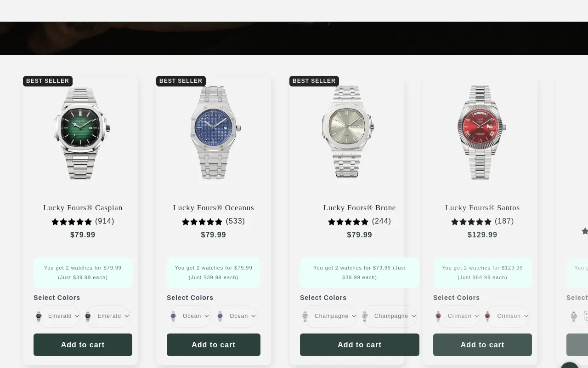Click the small Emerald watch icon in first Caspian selector
The width and height of the screenshot is (588, 368).
click(39, 316)
